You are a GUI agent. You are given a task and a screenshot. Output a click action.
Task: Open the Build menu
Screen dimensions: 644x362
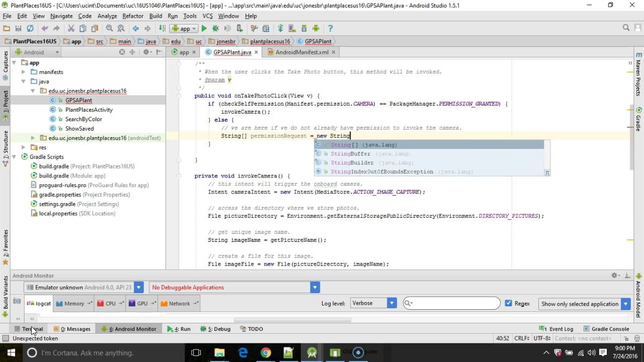[x=155, y=16]
